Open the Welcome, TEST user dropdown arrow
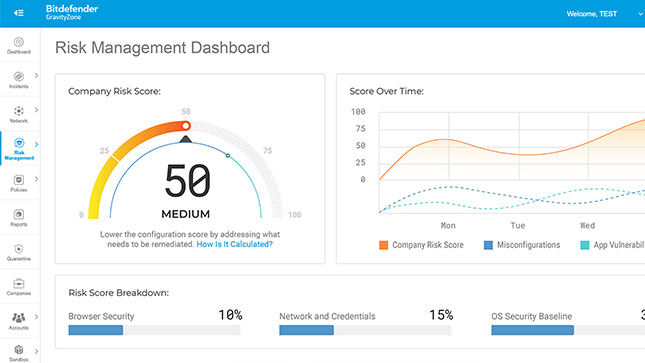The image size is (645, 363). (640, 14)
